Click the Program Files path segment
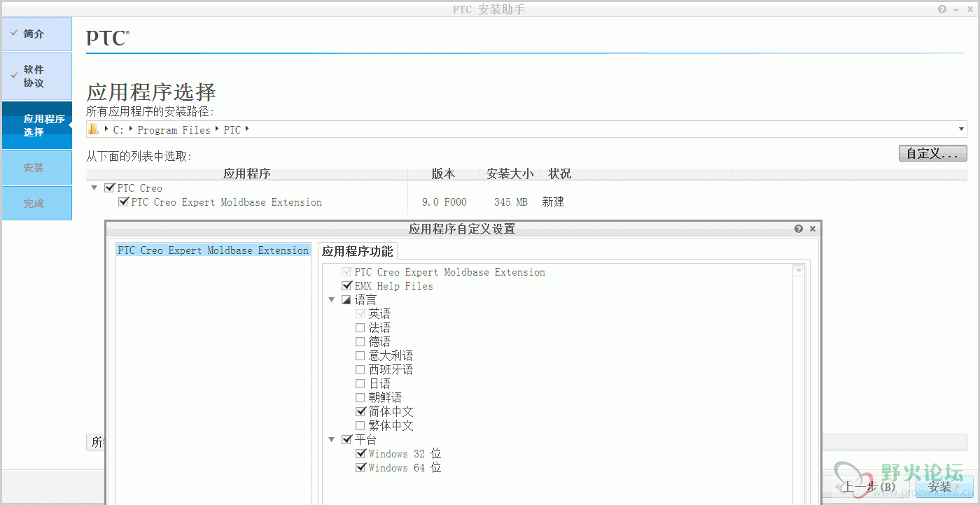The height and width of the screenshot is (505, 980). pyautogui.click(x=174, y=130)
